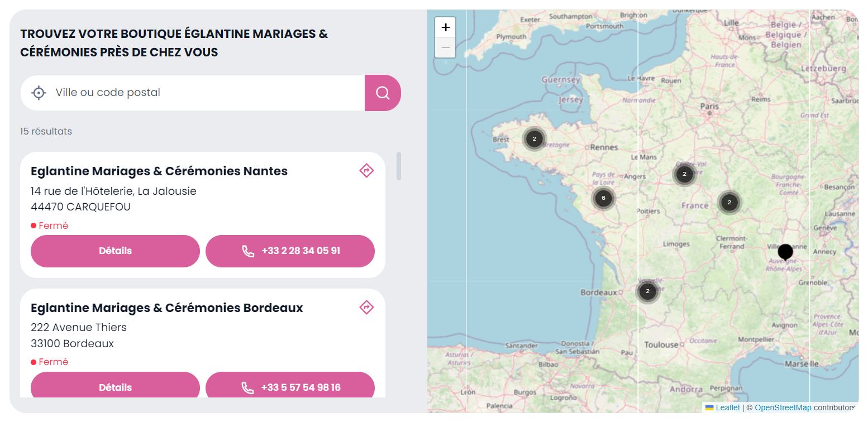The image size is (868, 422).
Task: Open Détails for Eglantine Mariages Nantes
Action: (x=115, y=251)
